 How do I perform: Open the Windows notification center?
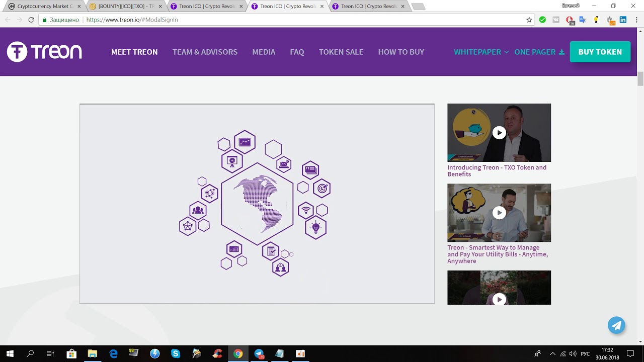click(x=630, y=353)
